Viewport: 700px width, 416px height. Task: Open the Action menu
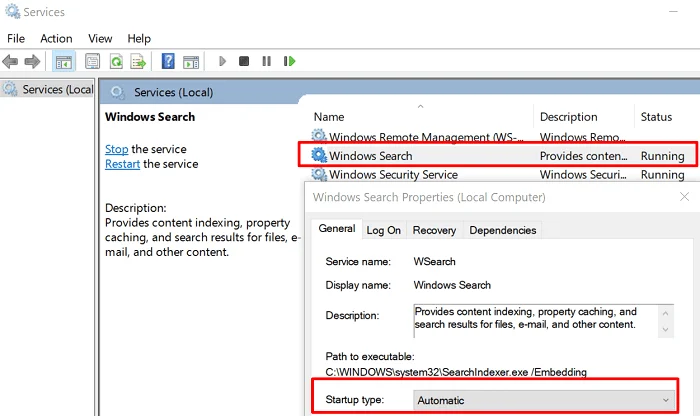[56, 38]
